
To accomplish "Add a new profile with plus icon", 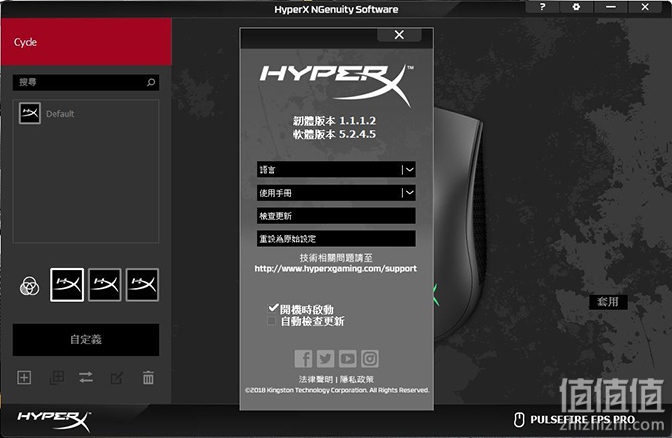I will coord(24,378).
